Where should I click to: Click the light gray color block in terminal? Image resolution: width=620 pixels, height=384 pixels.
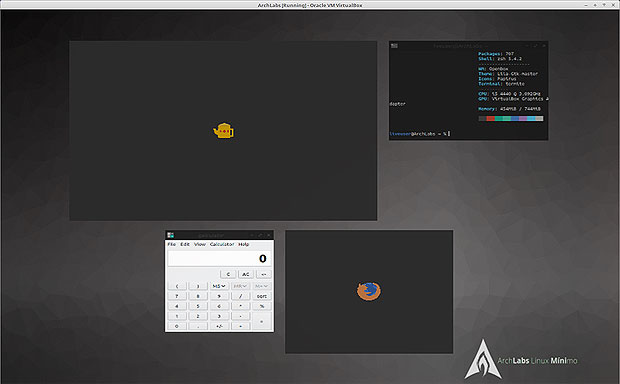click(539, 119)
